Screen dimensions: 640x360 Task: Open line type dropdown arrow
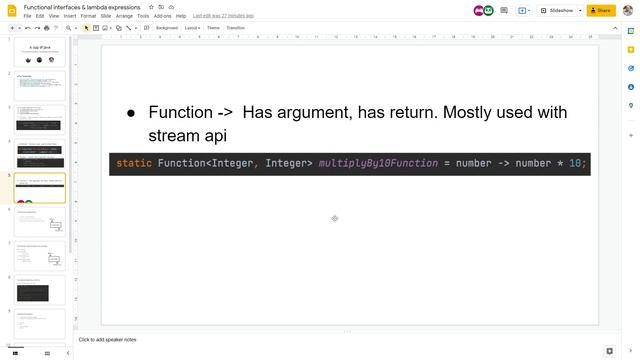pos(136,28)
